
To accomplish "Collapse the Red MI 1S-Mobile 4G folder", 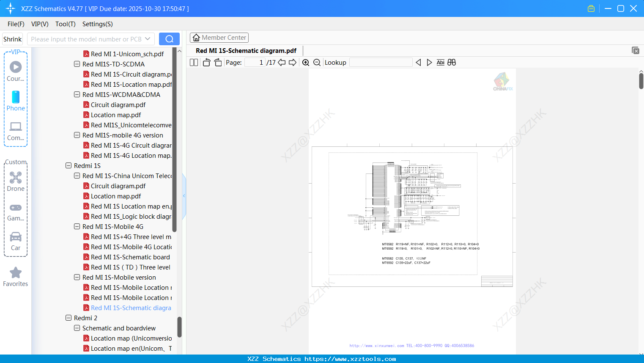I will (x=77, y=226).
